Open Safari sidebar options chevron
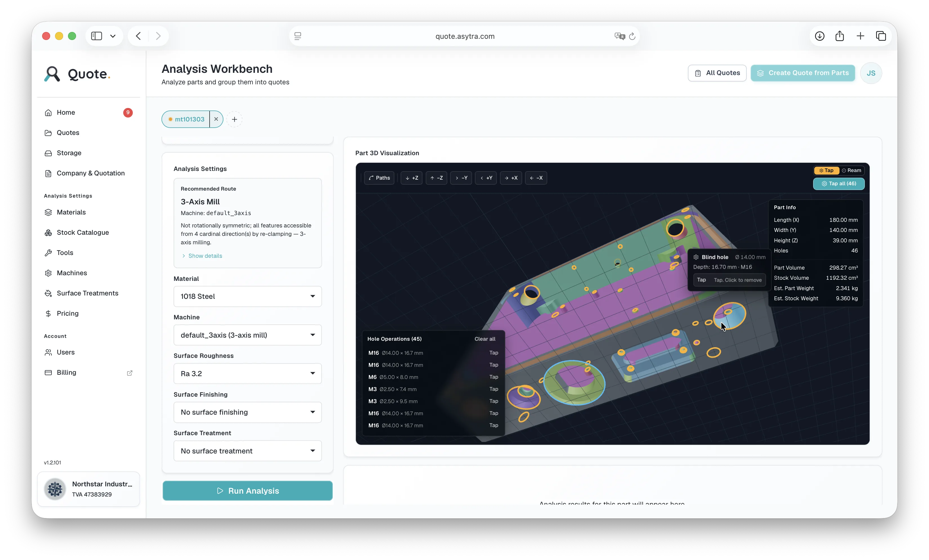 [113, 36]
